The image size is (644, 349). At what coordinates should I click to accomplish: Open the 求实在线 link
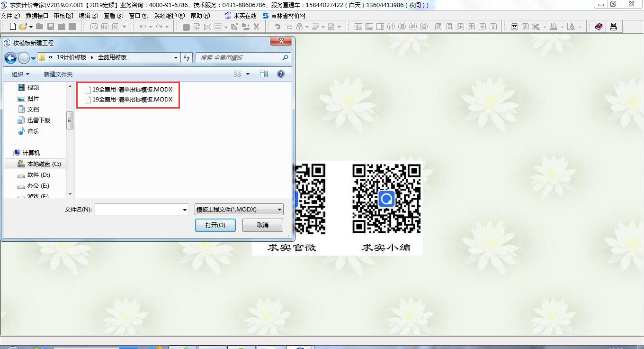[241, 16]
